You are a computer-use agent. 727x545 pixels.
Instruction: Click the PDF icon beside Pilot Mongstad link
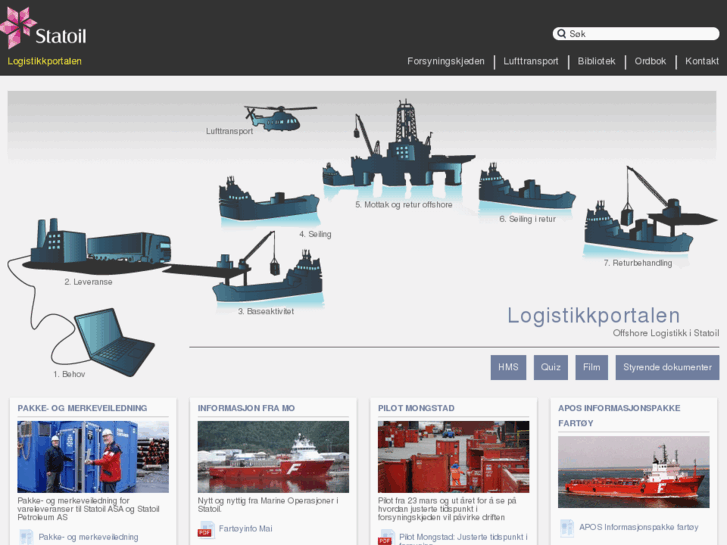386,537
